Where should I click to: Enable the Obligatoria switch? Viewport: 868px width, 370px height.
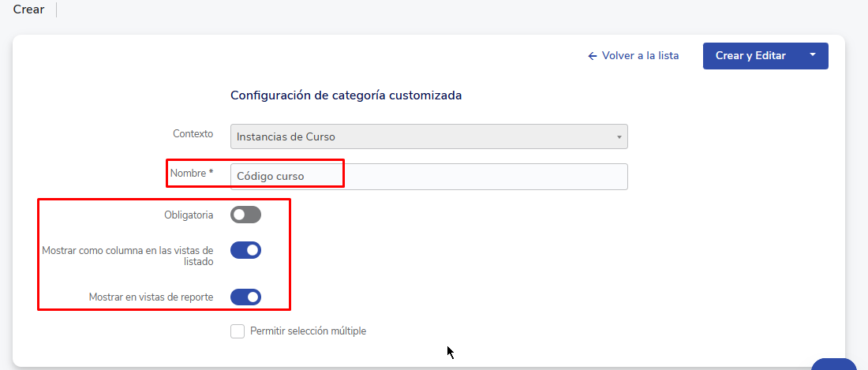245,215
